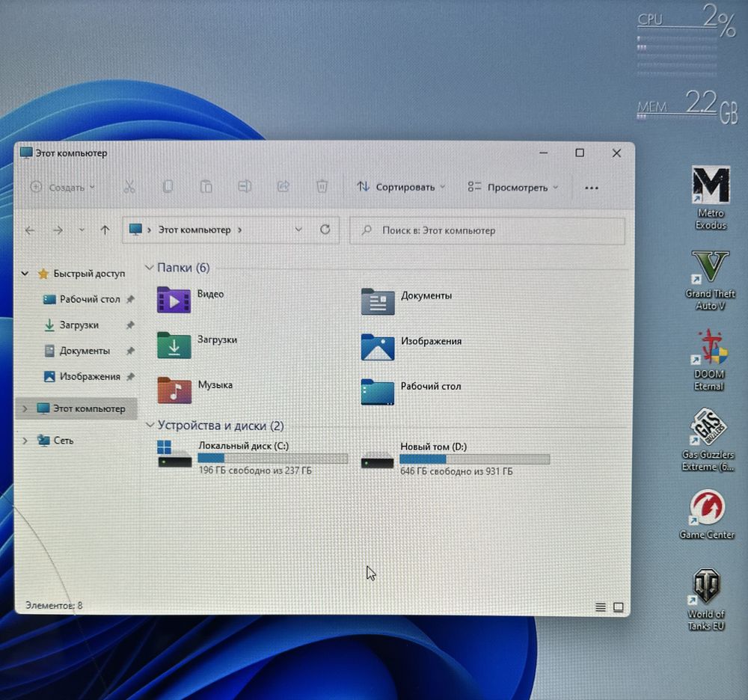Collapse the Быстрый доступ tree node
The width and height of the screenshot is (748, 700).
coord(25,274)
